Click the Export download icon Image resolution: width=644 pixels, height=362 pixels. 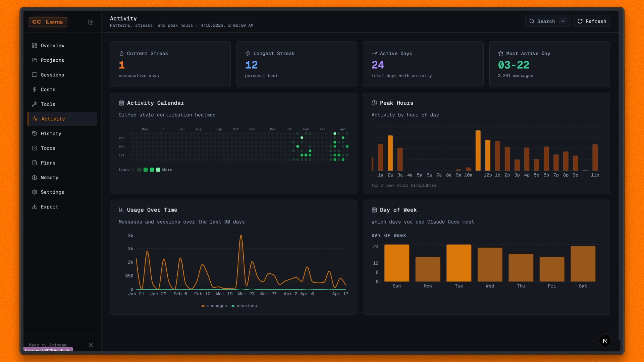[x=35, y=207]
